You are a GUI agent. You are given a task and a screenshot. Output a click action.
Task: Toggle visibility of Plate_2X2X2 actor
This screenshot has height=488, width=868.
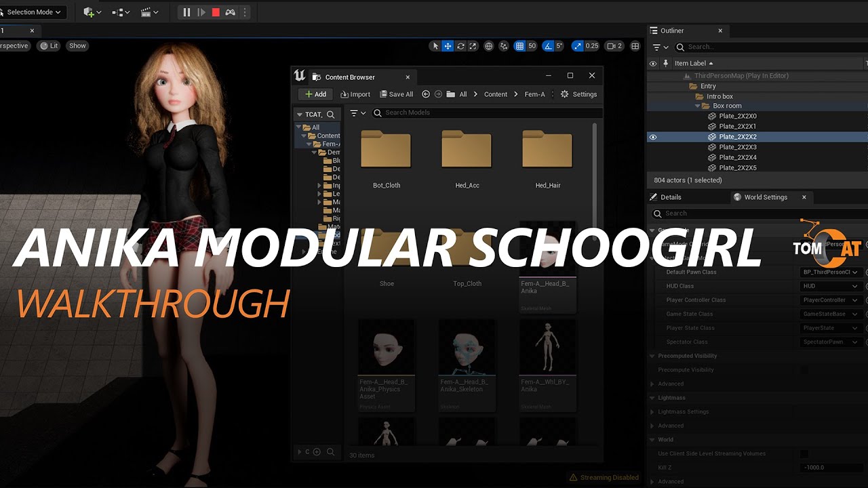(x=653, y=137)
